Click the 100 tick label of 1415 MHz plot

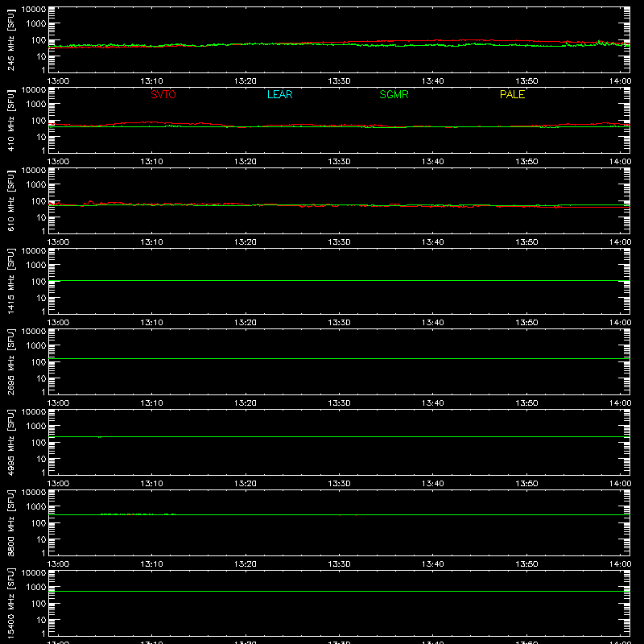(x=39, y=282)
